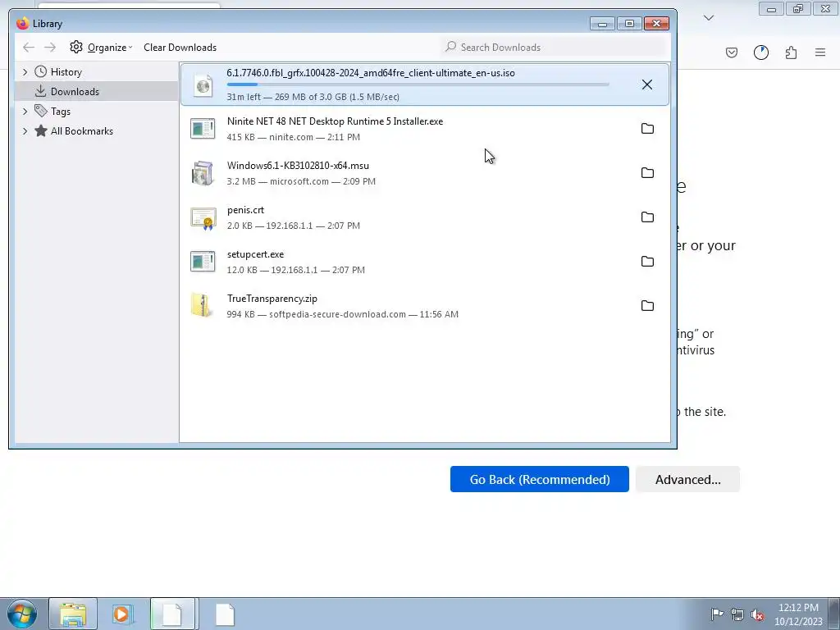
Task: Click Go Back (Recommended) button
Action: click(540, 479)
